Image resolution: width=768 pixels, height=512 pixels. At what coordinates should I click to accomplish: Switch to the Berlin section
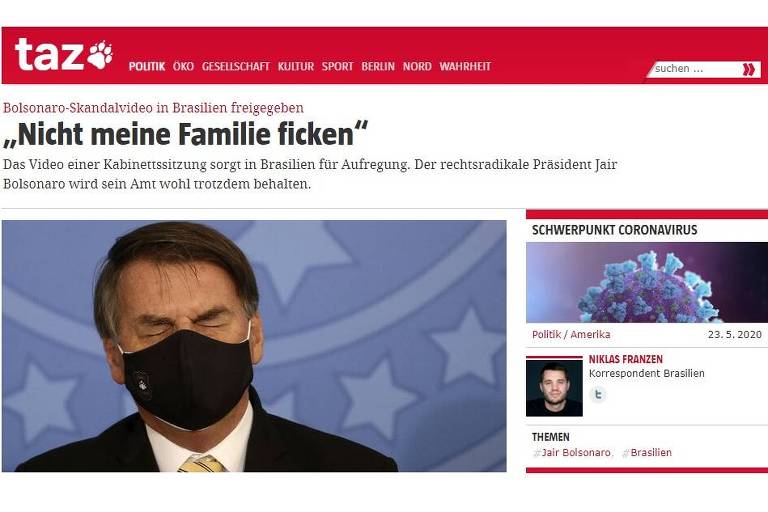(x=378, y=66)
